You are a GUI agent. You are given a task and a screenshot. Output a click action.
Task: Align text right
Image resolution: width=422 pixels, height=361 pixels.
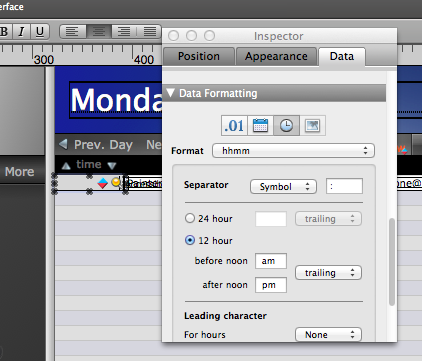pos(124,32)
